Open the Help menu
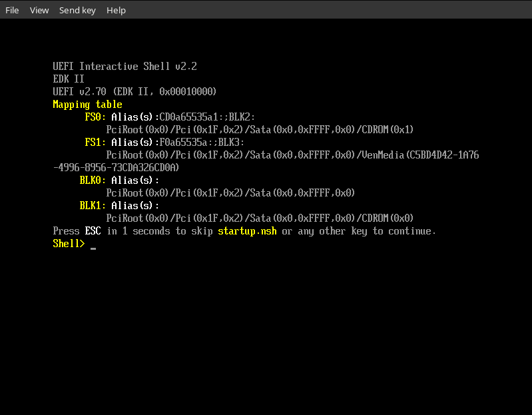532x415 pixels. pyautogui.click(x=116, y=10)
